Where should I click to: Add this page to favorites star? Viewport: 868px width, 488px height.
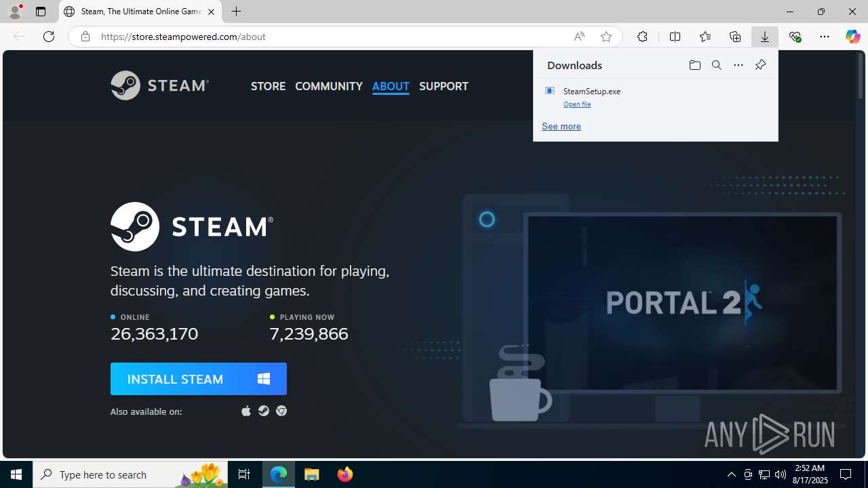[x=606, y=37]
